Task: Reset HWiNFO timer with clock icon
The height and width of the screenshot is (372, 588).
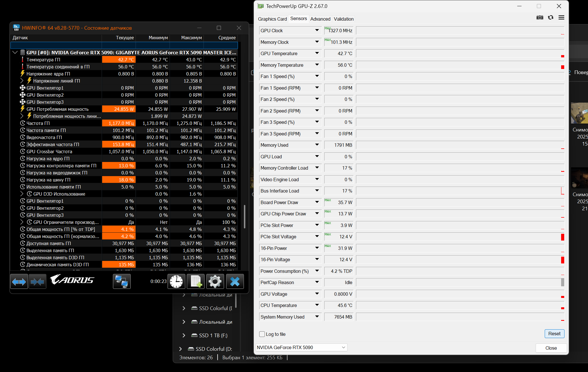Action: click(x=176, y=282)
